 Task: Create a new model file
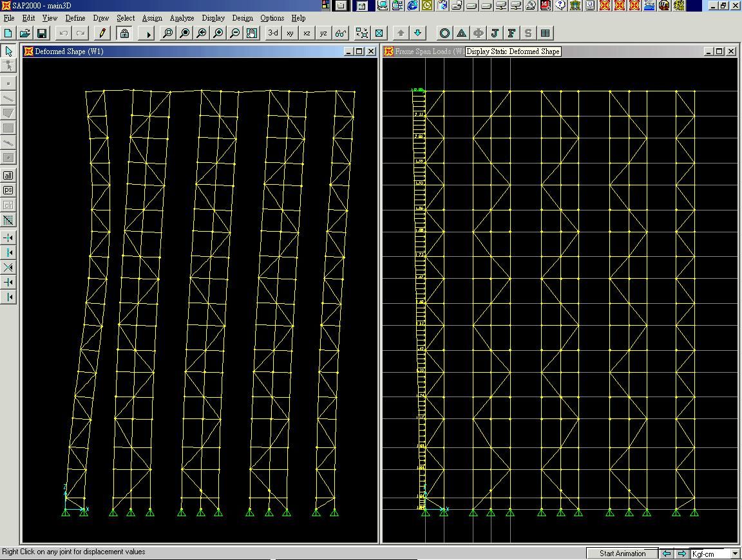[8, 33]
